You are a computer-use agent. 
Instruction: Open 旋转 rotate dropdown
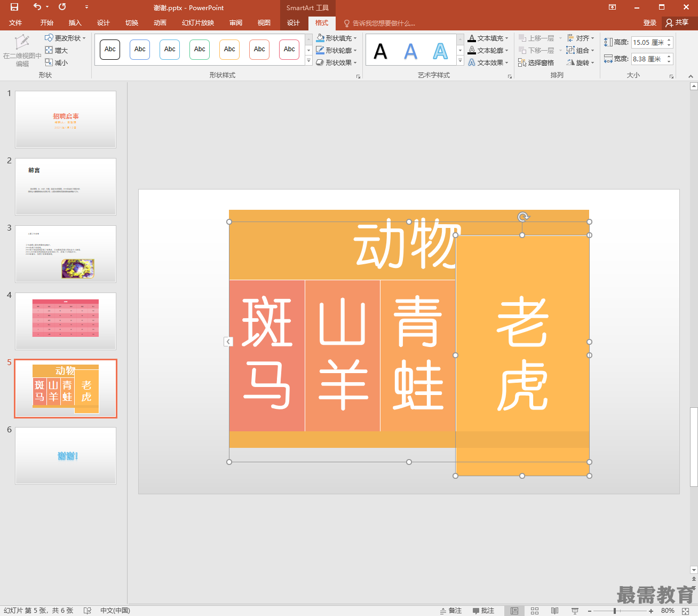581,62
